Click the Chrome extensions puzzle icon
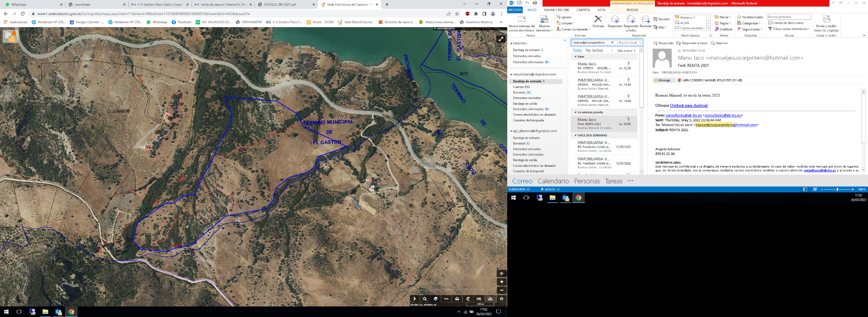This screenshot has width=868, height=317. tap(476, 14)
